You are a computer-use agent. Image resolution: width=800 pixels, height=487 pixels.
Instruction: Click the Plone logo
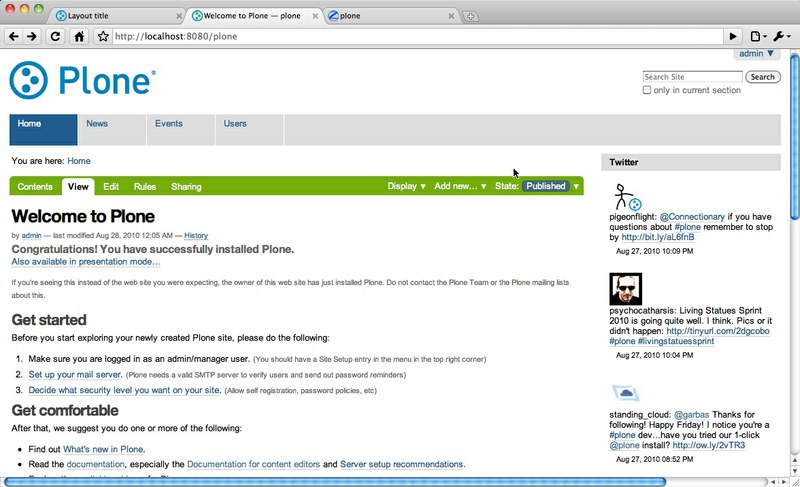point(83,79)
